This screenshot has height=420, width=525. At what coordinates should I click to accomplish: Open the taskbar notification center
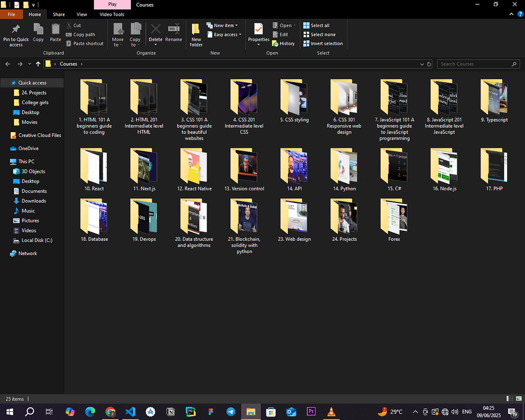[x=513, y=412]
